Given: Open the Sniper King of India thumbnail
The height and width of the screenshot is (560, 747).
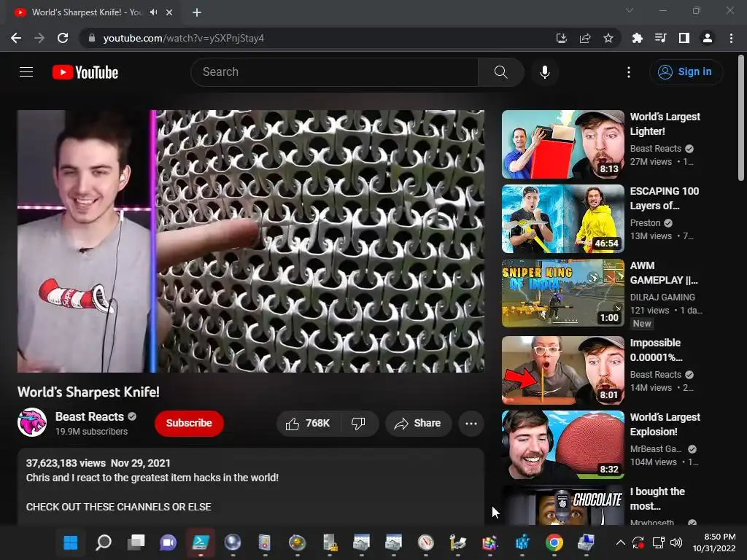Looking at the screenshot, I should (562, 293).
